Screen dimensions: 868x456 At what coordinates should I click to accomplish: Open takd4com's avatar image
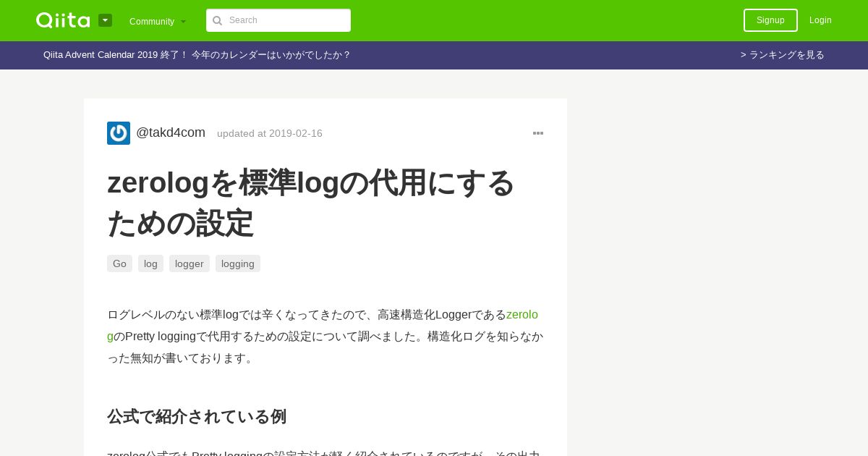119,133
